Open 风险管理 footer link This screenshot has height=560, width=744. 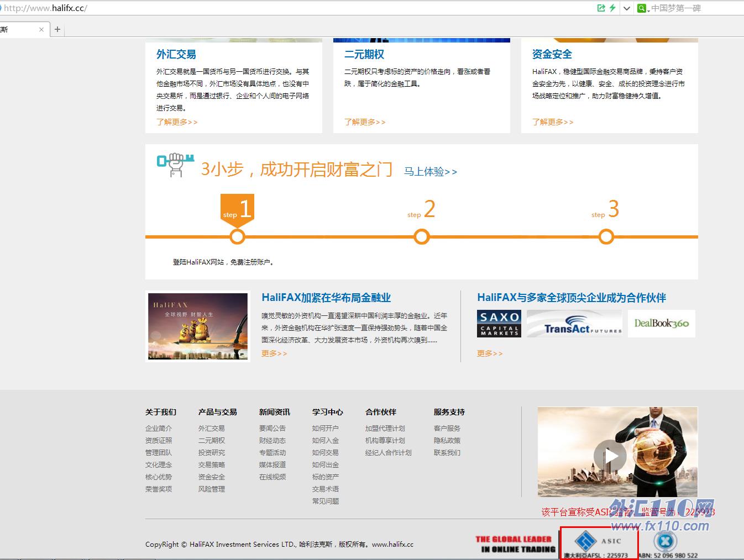(212, 489)
